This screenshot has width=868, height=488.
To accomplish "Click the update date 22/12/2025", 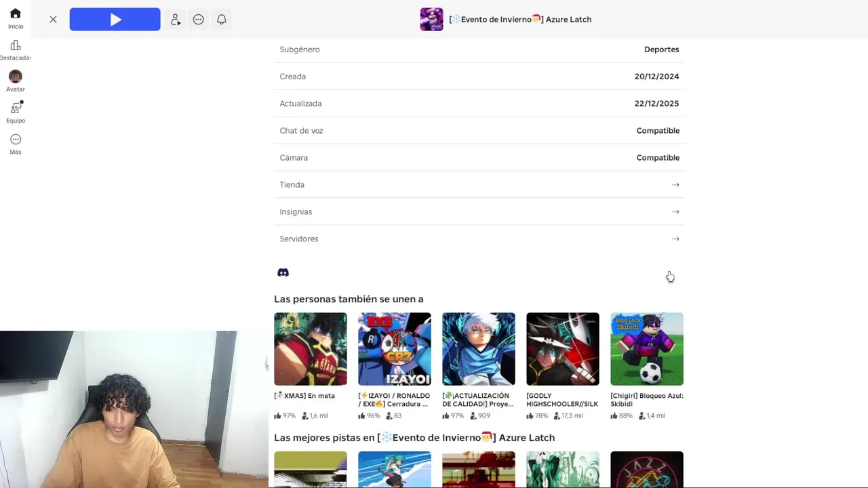I will (656, 104).
